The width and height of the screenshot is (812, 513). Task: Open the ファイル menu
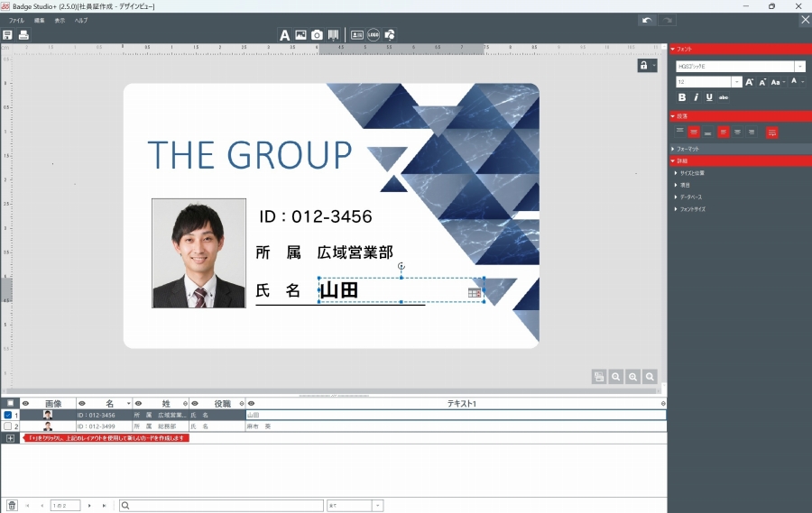pyautogui.click(x=16, y=20)
